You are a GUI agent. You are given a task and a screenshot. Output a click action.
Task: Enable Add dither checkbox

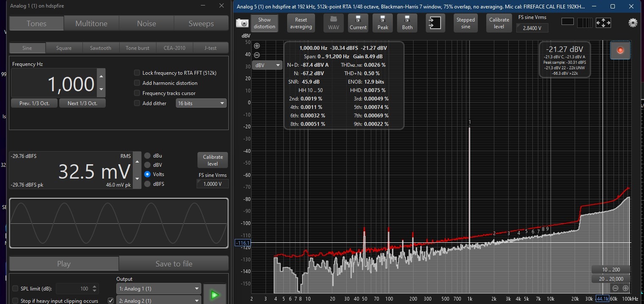click(x=137, y=103)
